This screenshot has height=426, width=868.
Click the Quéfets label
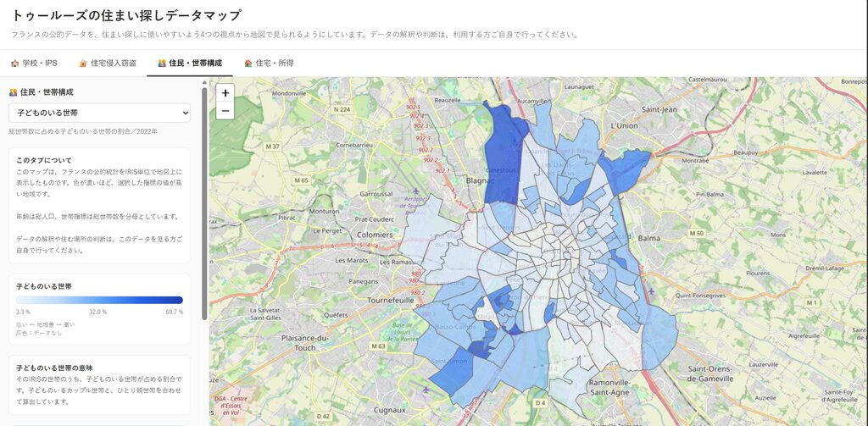click(x=336, y=315)
